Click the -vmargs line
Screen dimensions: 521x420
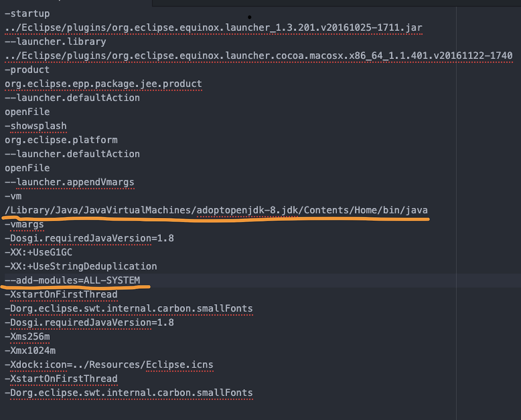[24, 224]
